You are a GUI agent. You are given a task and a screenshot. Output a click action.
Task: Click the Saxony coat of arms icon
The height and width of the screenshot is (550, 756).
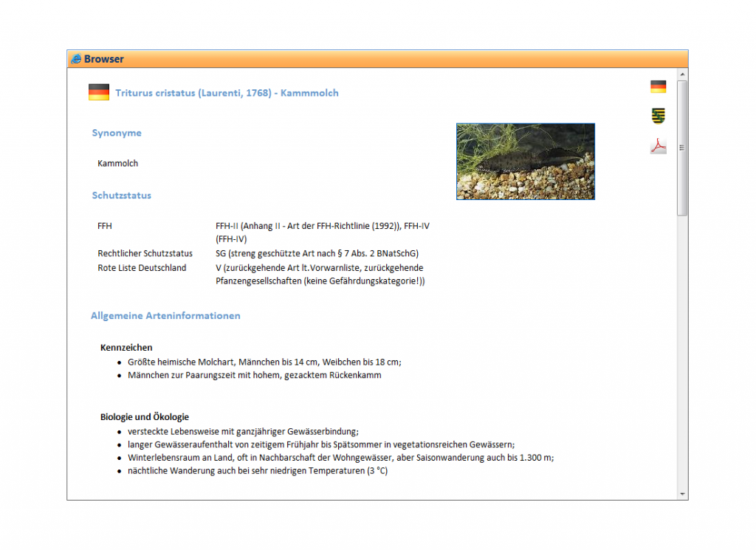click(658, 116)
